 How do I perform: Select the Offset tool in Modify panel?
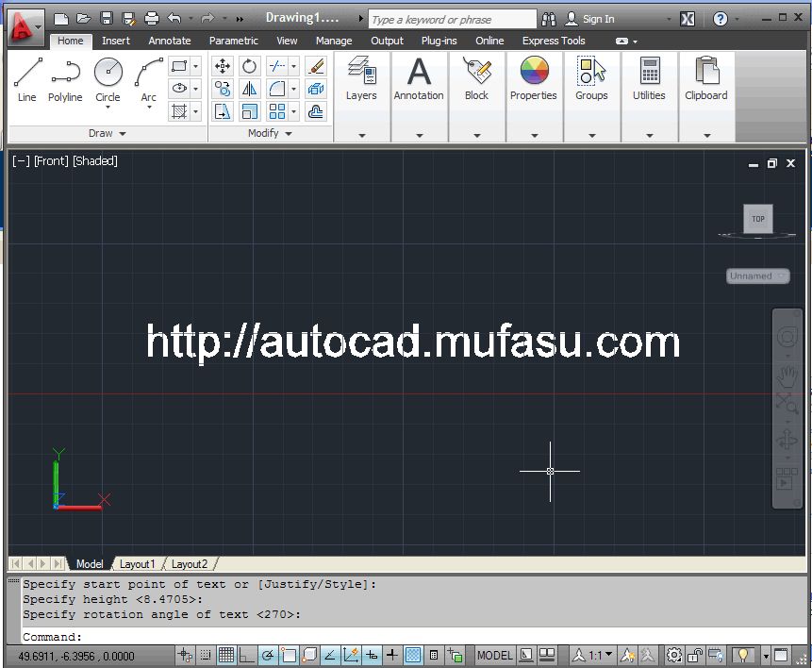316,111
